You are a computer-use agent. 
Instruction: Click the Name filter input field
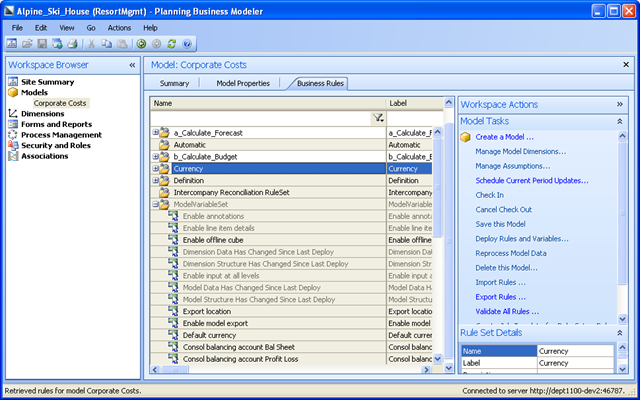point(261,118)
